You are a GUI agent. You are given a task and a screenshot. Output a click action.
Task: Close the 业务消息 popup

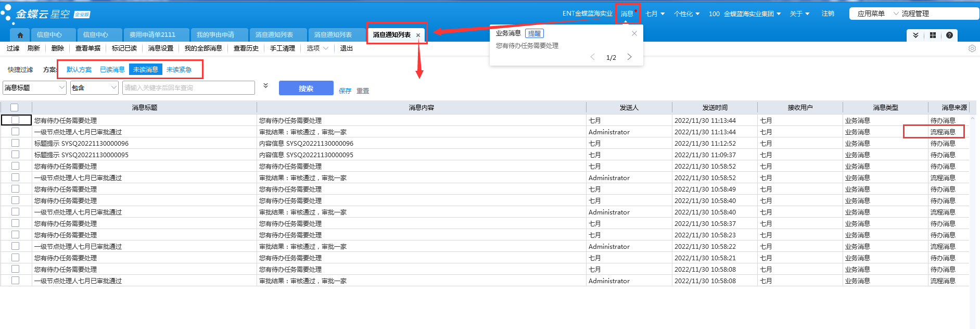[634, 33]
